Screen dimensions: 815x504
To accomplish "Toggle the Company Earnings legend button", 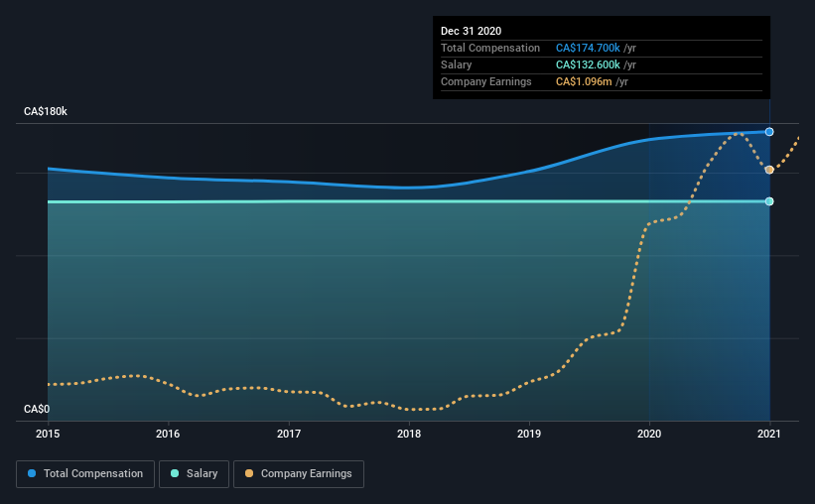I will click(x=299, y=474).
